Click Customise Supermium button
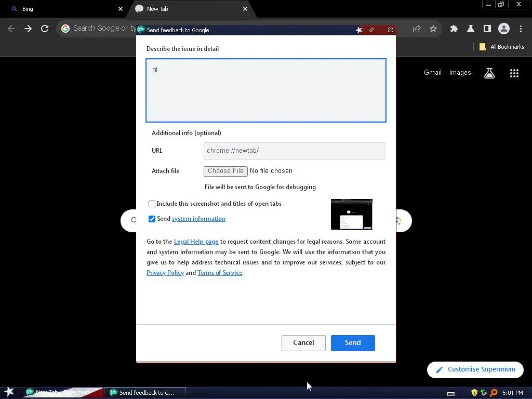The width and height of the screenshot is (532, 399). coord(475,369)
